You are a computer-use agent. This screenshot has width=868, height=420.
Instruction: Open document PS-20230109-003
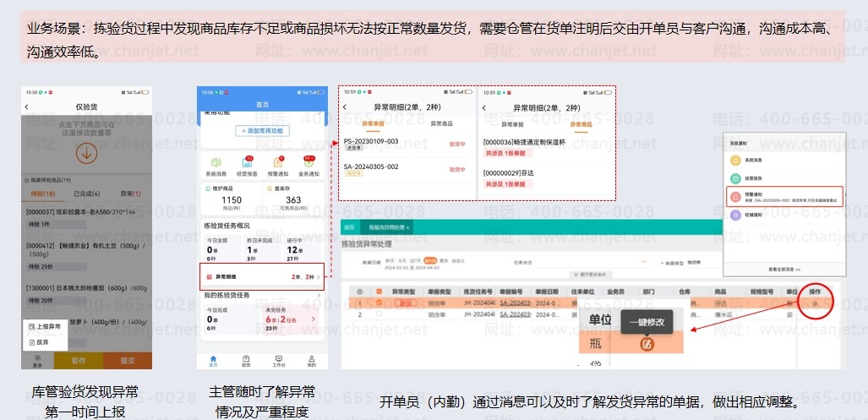point(371,141)
